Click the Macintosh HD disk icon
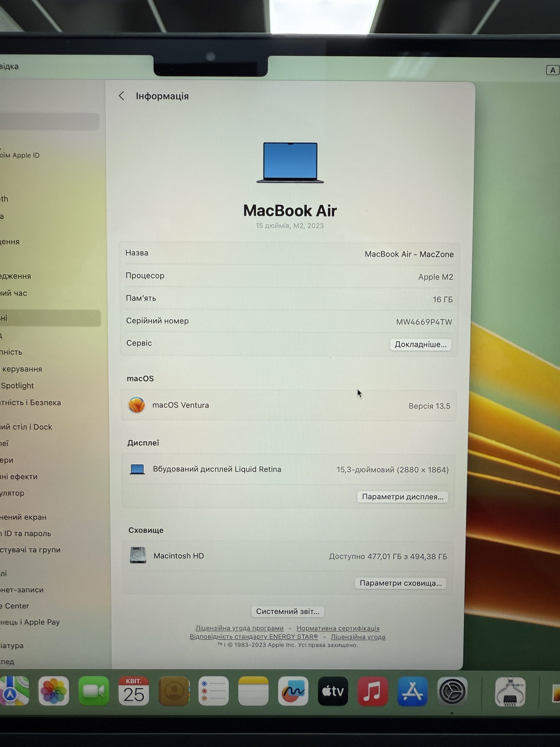The height and width of the screenshot is (747, 560). (138, 555)
